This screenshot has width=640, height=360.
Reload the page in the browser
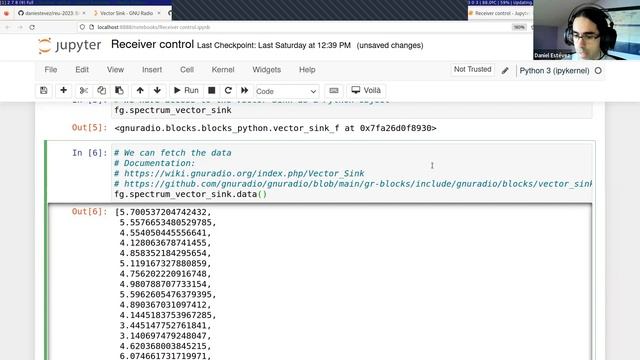tap(32, 27)
